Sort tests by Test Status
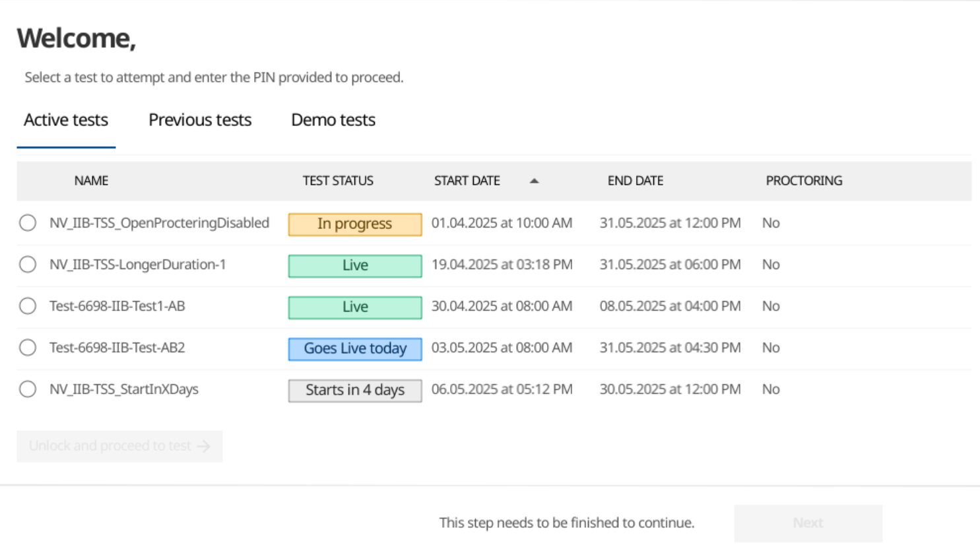980x553 pixels. click(337, 180)
